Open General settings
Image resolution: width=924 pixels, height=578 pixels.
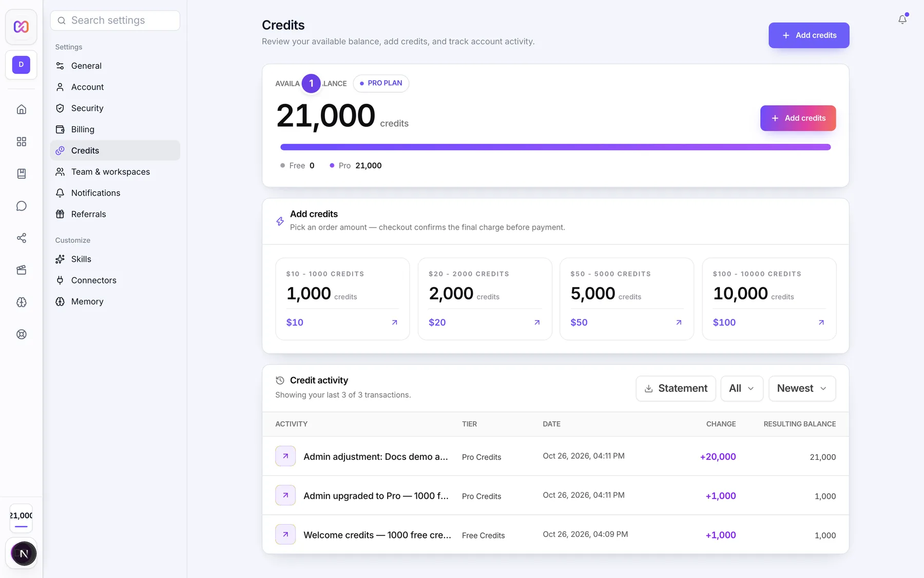tap(115, 66)
